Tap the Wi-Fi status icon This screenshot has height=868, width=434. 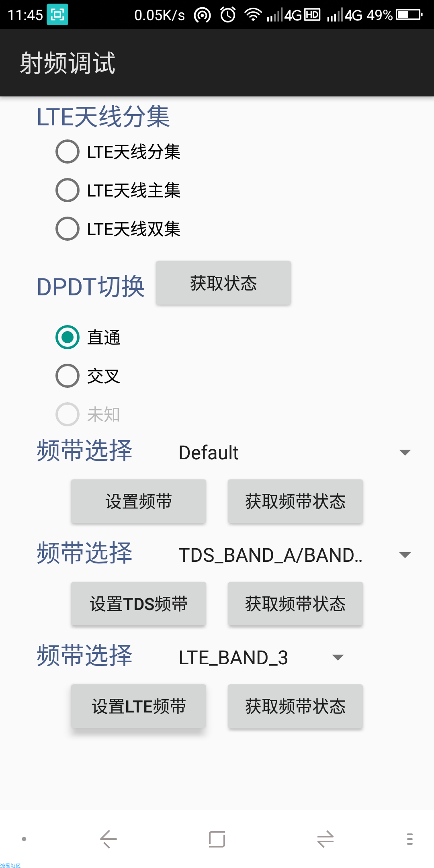pyautogui.click(x=253, y=15)
